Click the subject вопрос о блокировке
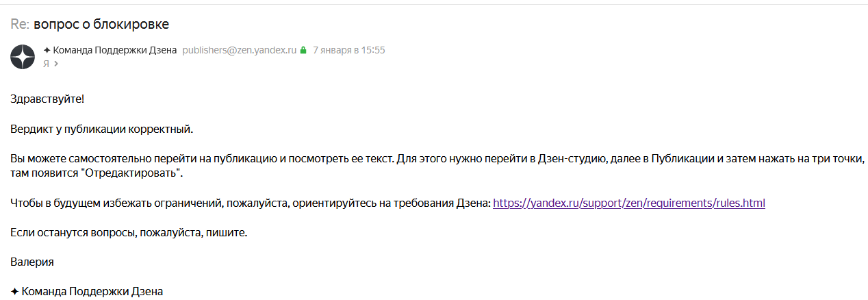 [x=101, y=24]
